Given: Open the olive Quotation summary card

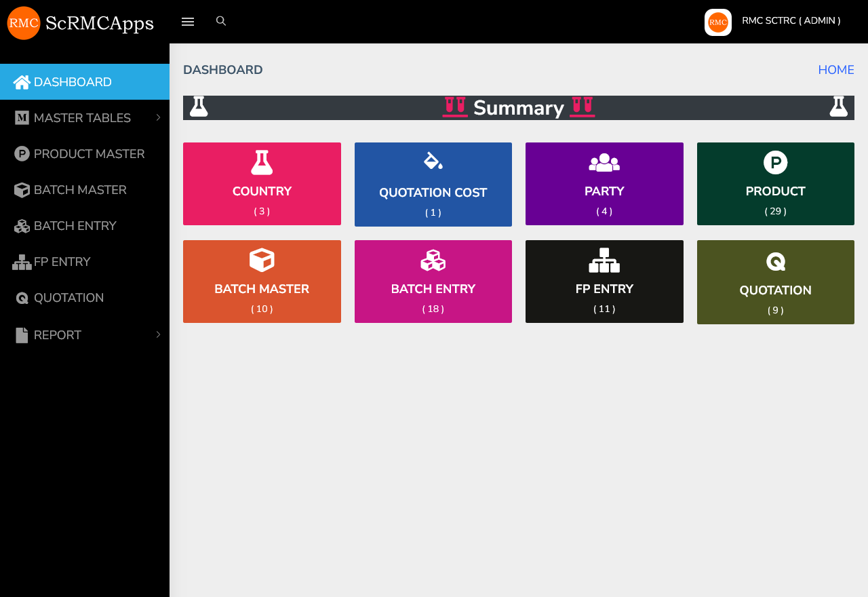Looking at the screenshot, I should (775, 282).
